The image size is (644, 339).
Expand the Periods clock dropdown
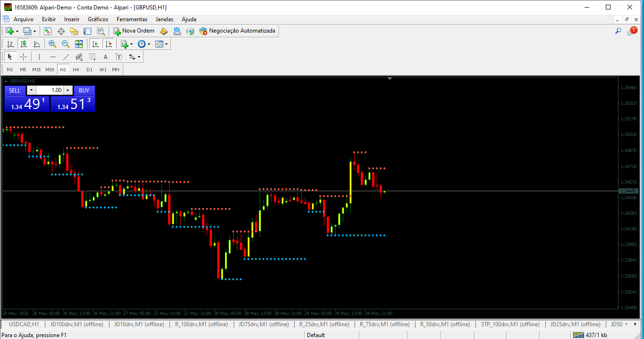click(x=149, y=44)
